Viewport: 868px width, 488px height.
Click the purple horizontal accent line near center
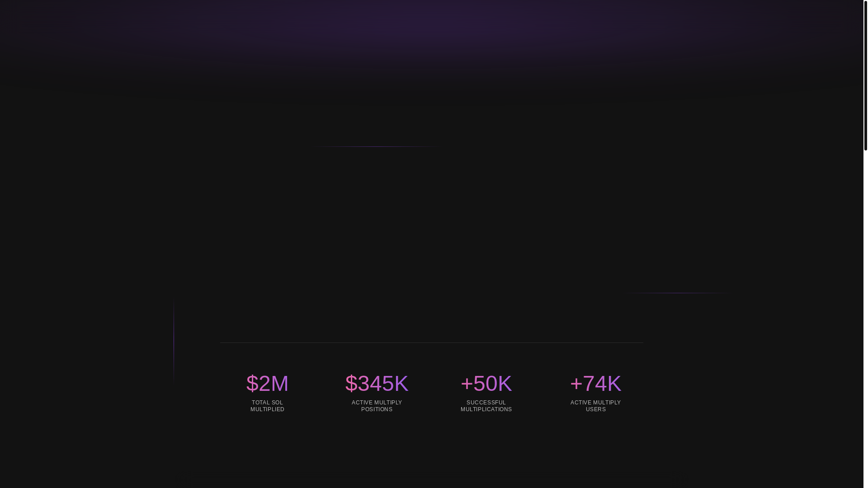click(x=377, y=146)
